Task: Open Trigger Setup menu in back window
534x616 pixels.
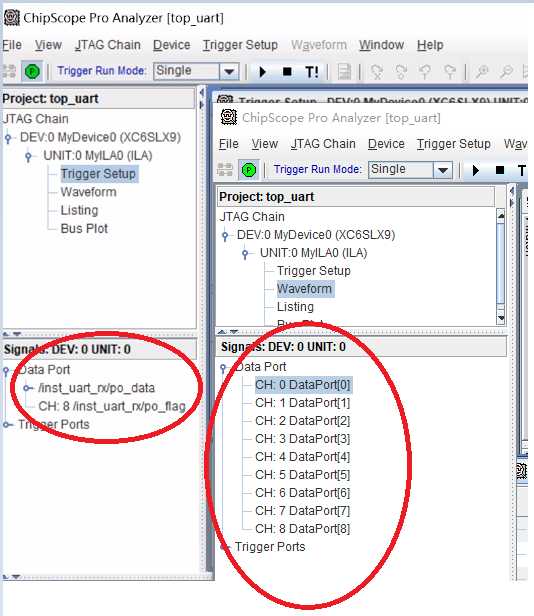Action: click(240, 45)
